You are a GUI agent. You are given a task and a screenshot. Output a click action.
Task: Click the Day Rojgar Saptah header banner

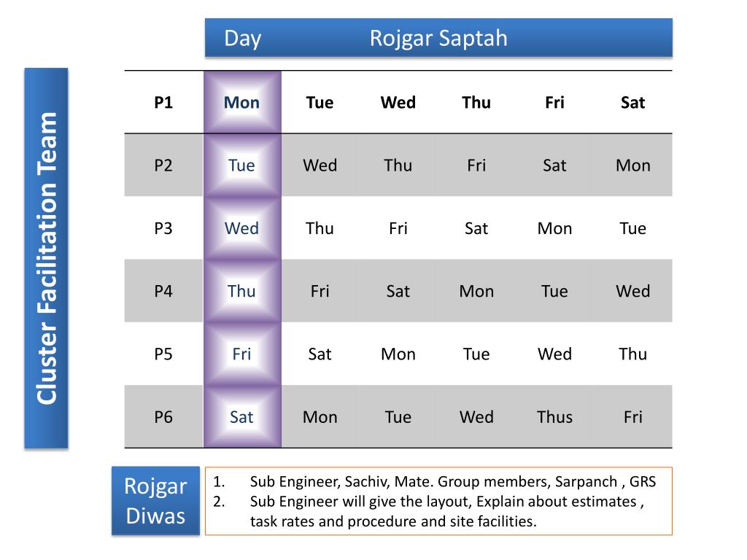(x=438, y=38)
